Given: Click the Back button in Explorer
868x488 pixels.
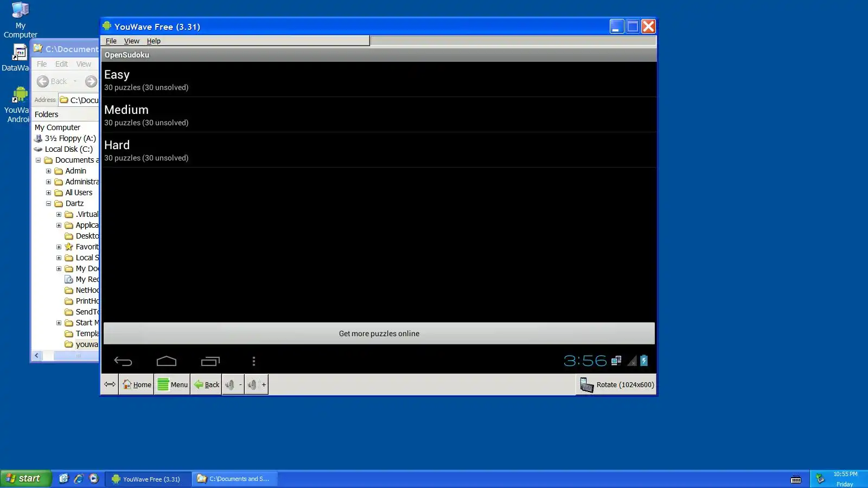Looking at the screenshot, I should pyautogui.click(x=52, y=81).
